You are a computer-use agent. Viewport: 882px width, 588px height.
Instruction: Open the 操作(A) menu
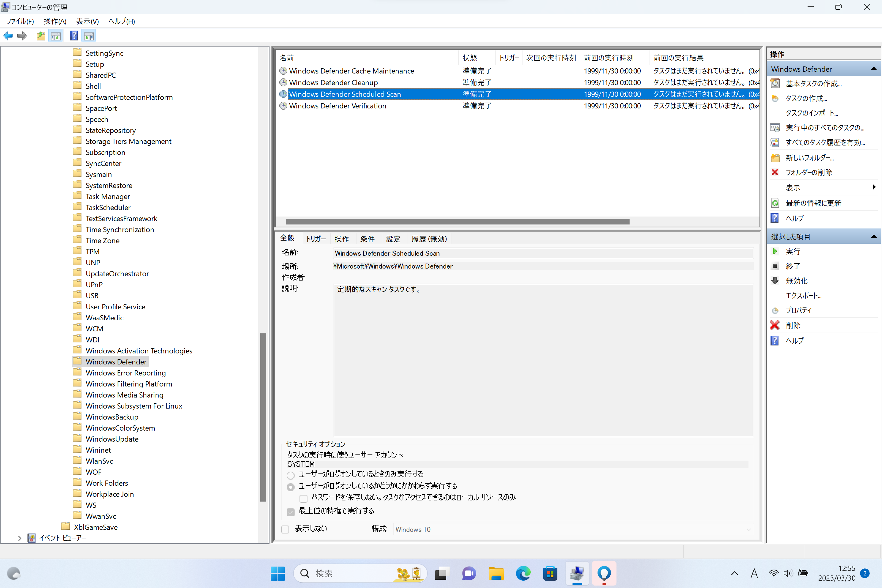(x=55, y=21)
